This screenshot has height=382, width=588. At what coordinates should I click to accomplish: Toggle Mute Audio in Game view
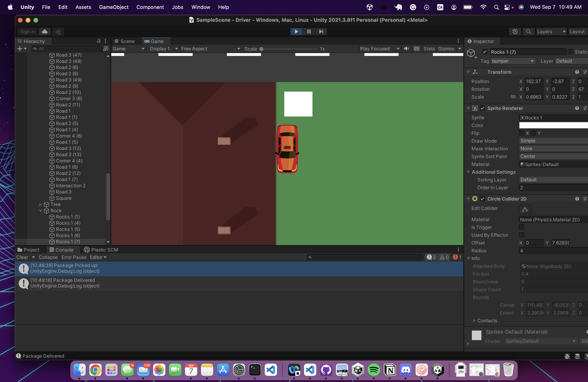[406, 49]
